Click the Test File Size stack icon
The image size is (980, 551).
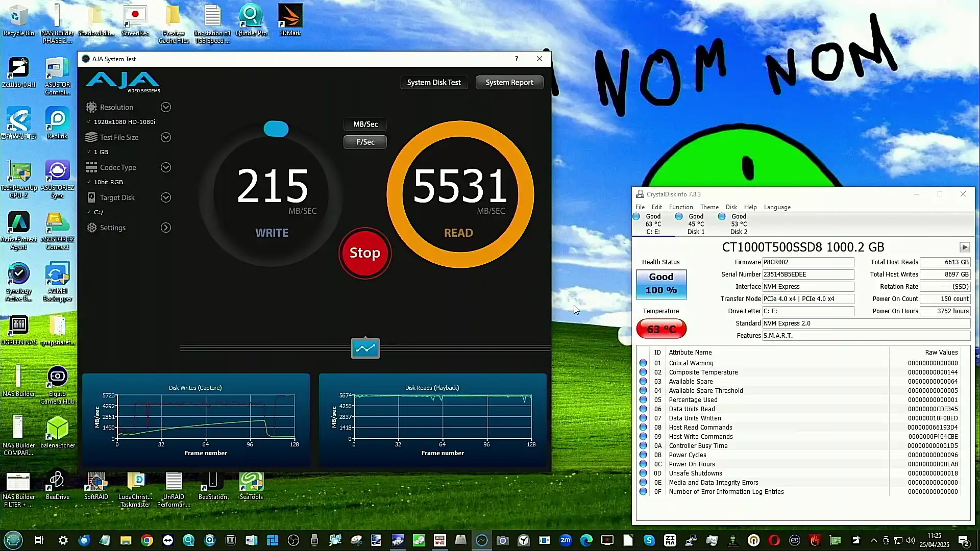tap(91, 137)
